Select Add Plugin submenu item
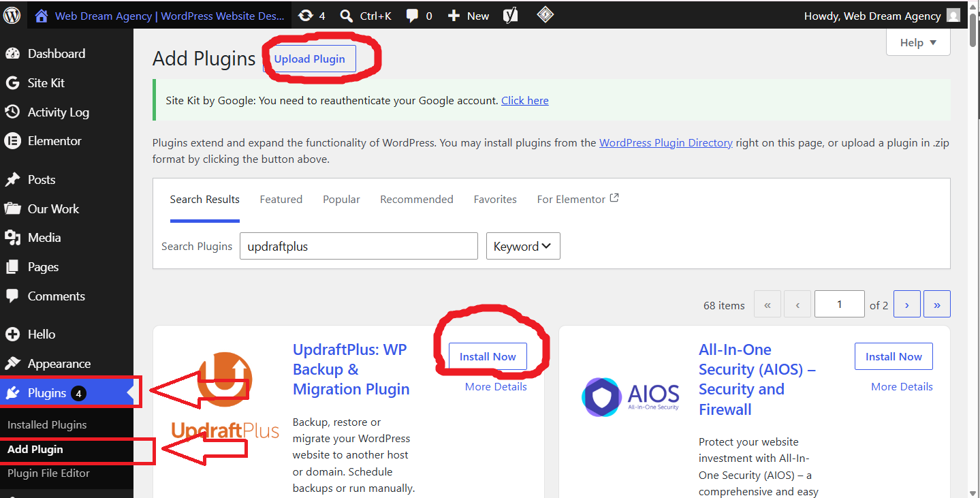This screenshot has height=498, width=980. pyautogui.click(x=35, y=449)
